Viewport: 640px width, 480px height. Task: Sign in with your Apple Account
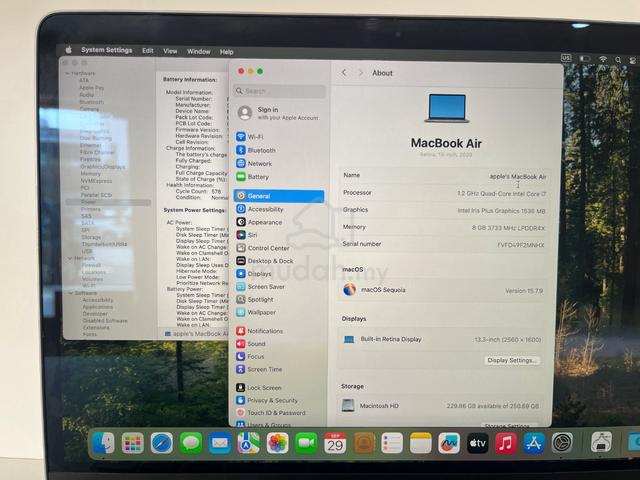tap(279, 113)
